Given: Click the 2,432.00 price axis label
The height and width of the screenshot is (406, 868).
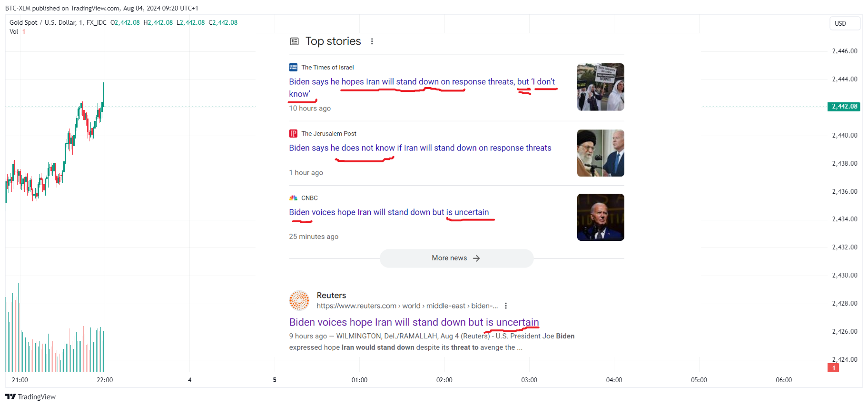Looking at the screenshot, I should tap(844, 247).
